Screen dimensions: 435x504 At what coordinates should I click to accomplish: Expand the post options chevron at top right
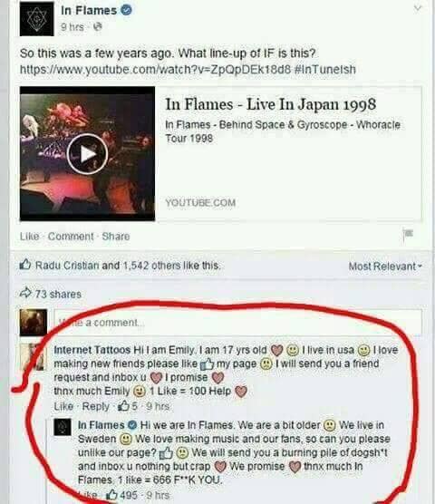point(417,9)
